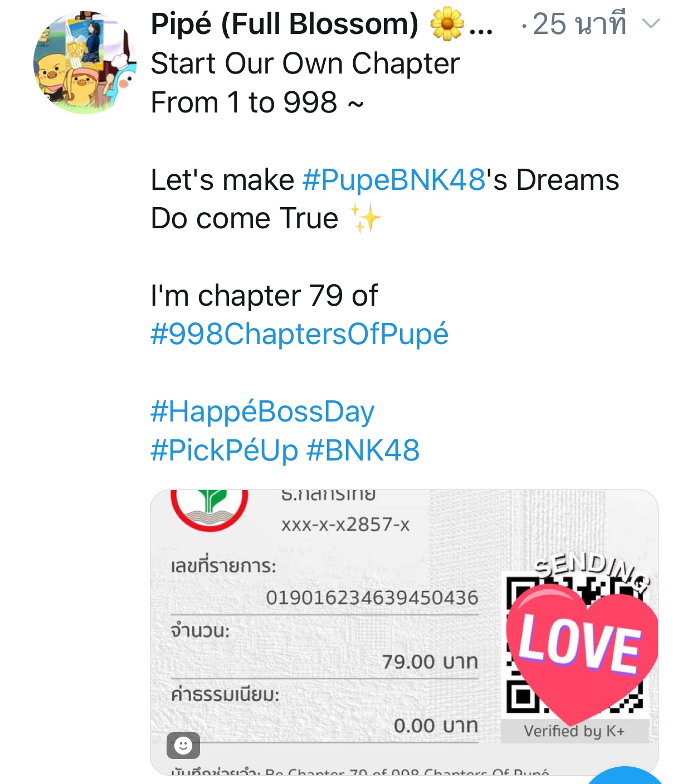Viewport: 692px width, 784px height.
Task: Tap the profile avatar with duck cartoon
Action: pyautogui.click(x=85, y=63)
